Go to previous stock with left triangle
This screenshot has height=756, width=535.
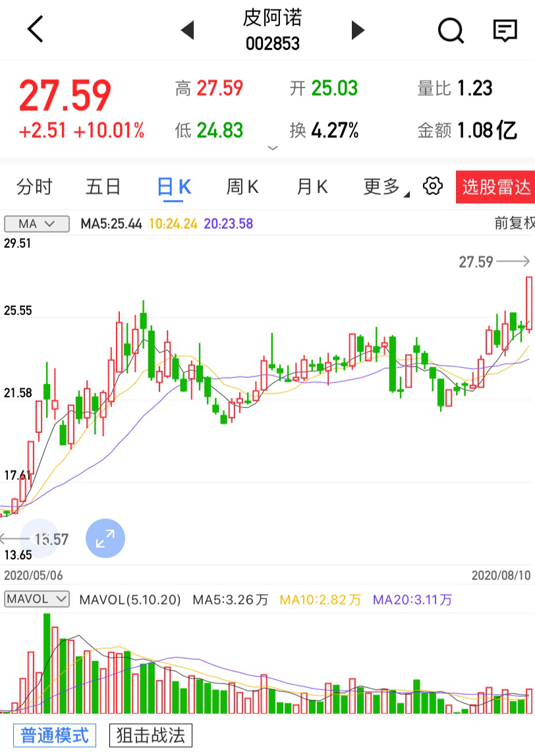pos(187,30)
